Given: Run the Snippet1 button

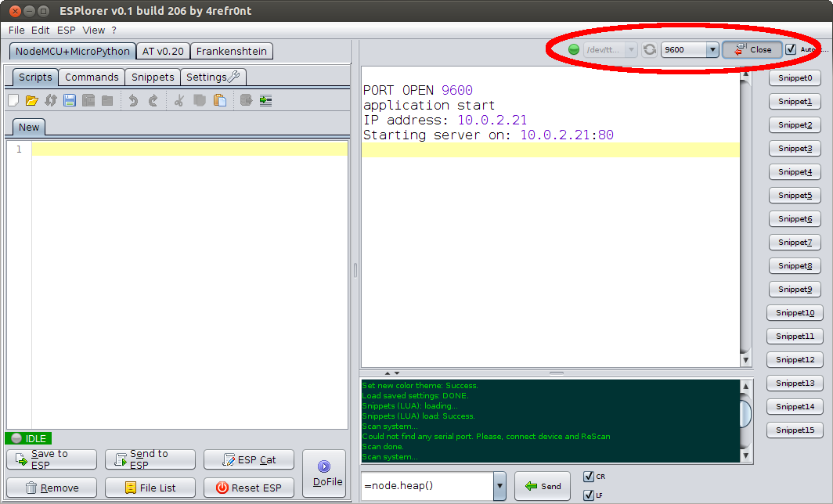Looking at the screenshot, I should [795, 102].
